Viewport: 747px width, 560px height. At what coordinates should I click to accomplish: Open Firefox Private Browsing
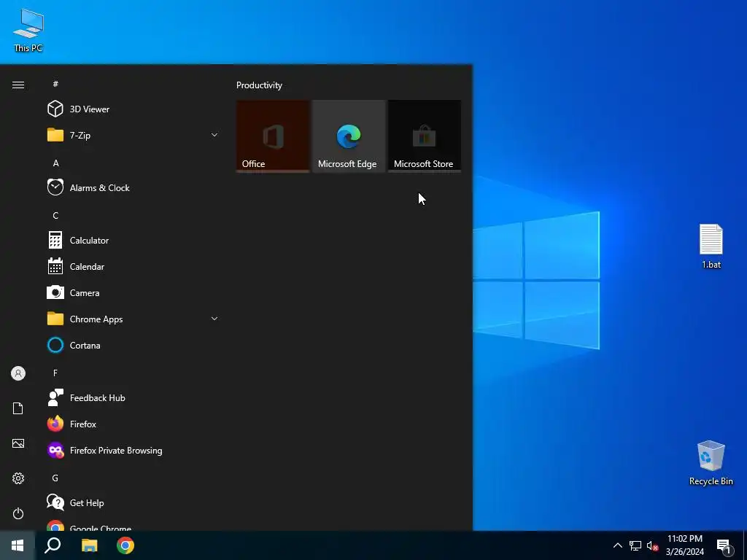134,450
